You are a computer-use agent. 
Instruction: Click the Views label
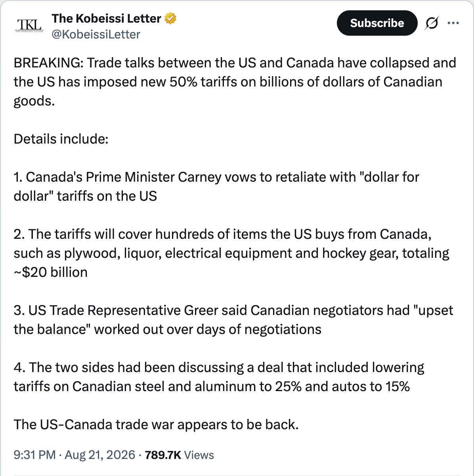[199, 455]
